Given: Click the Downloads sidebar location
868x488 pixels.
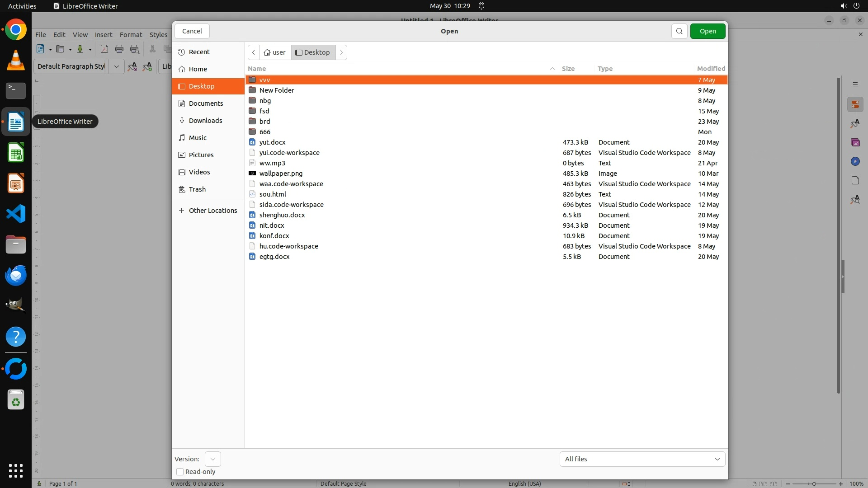Looking at the screenshot, I should [x=205, y=121].
